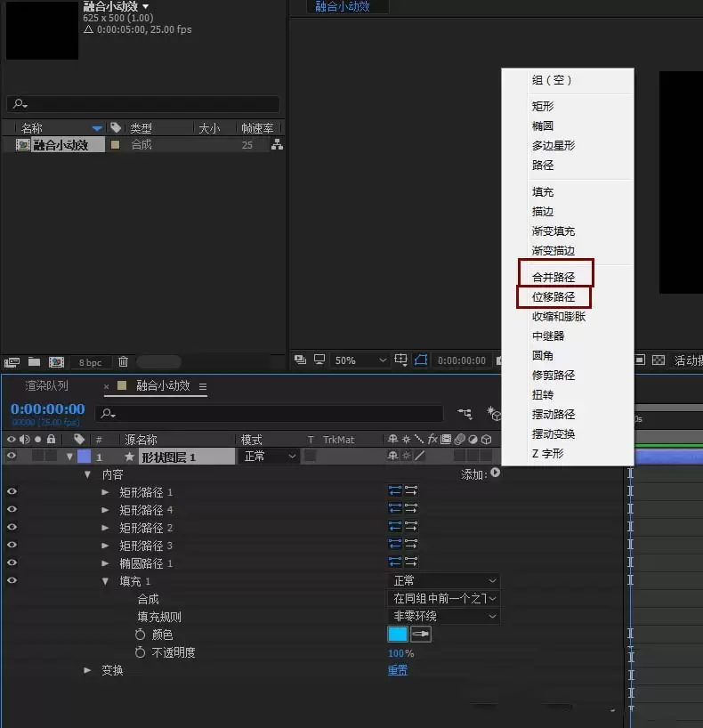Click the delete trash icon in project panel

[x=123, y=361]
